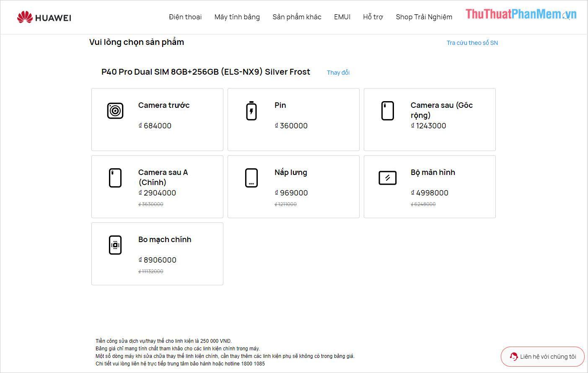Click the price 4998000
Viewport: 588px width, 373px height.
[430, 193]
